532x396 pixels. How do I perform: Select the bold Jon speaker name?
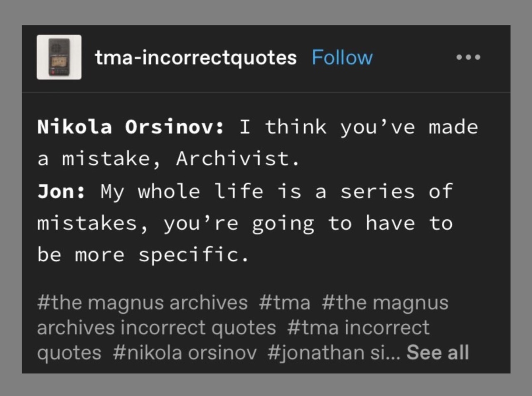point(62,191)
